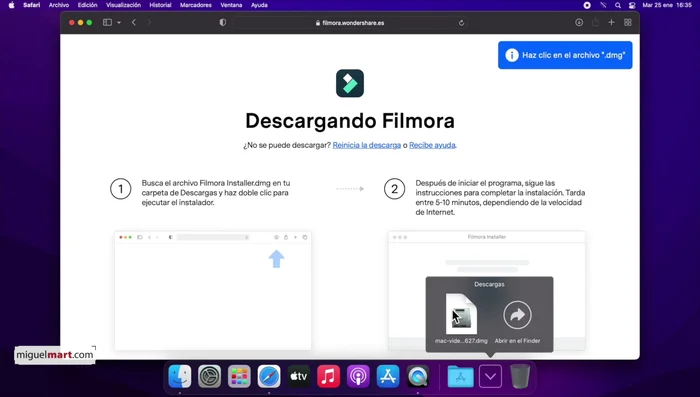Click the Safari share icon
This screenshot has height=397, width=700.
pos(596,22)
